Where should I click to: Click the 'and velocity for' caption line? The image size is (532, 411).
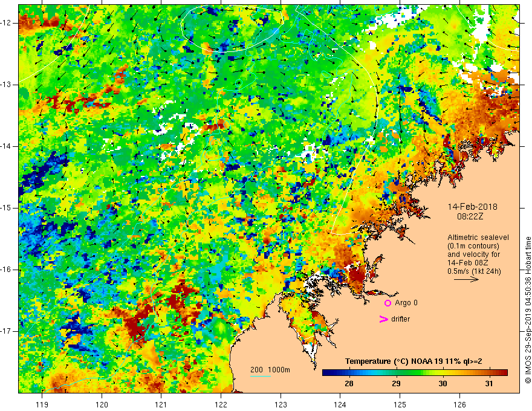tap(473, 254)
